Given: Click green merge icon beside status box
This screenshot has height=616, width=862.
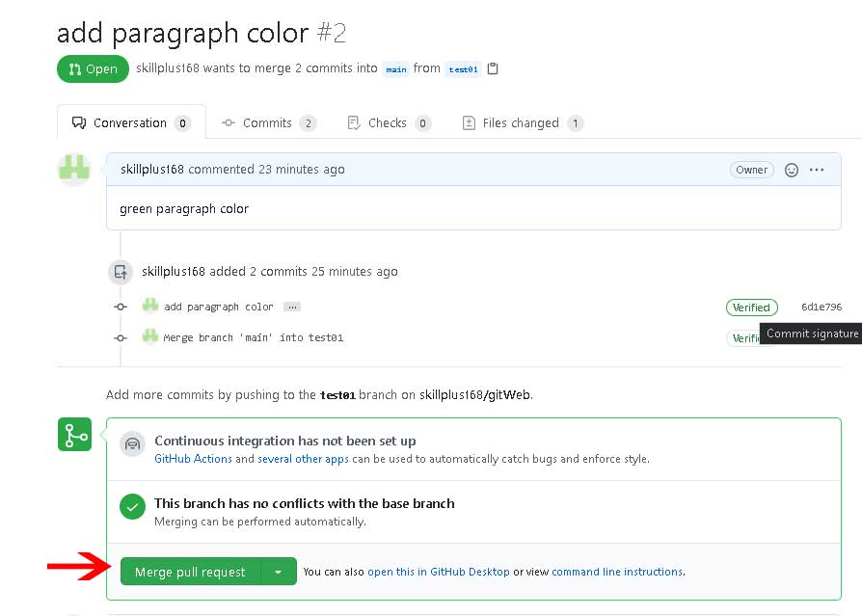Looking at the screenshot, I should click(x=75, y=434).
